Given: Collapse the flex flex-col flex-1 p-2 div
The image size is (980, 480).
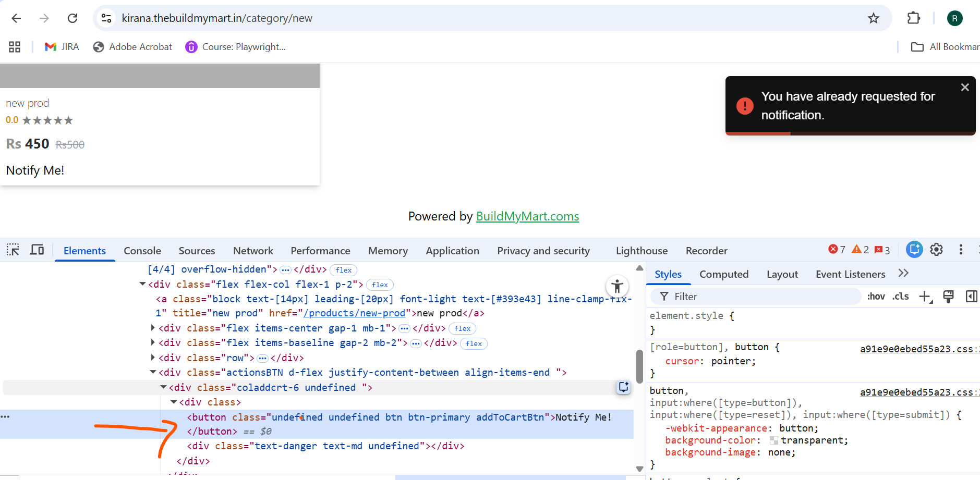Looking at the screenshot, I should [x=142, y=284].
